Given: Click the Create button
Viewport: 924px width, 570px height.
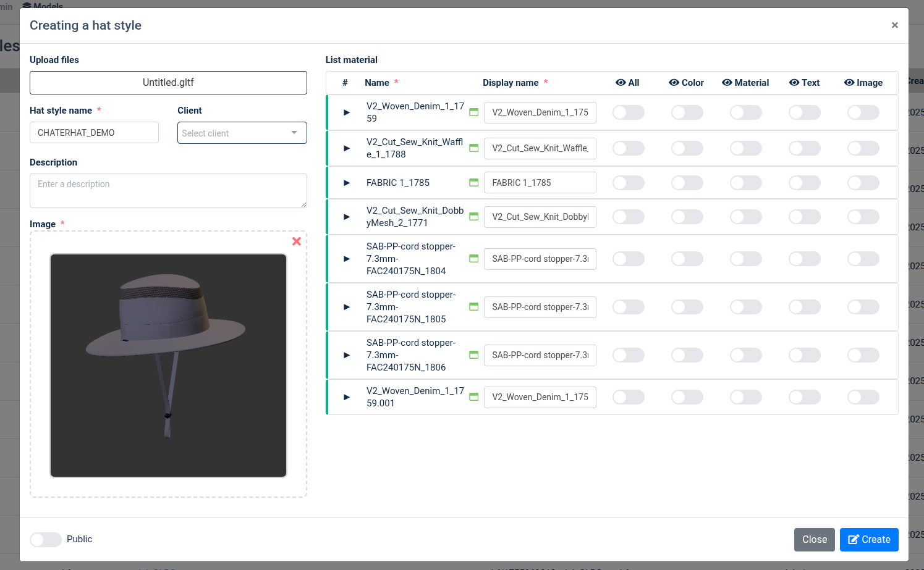Looking at the screenshot, I should (868, 540).
